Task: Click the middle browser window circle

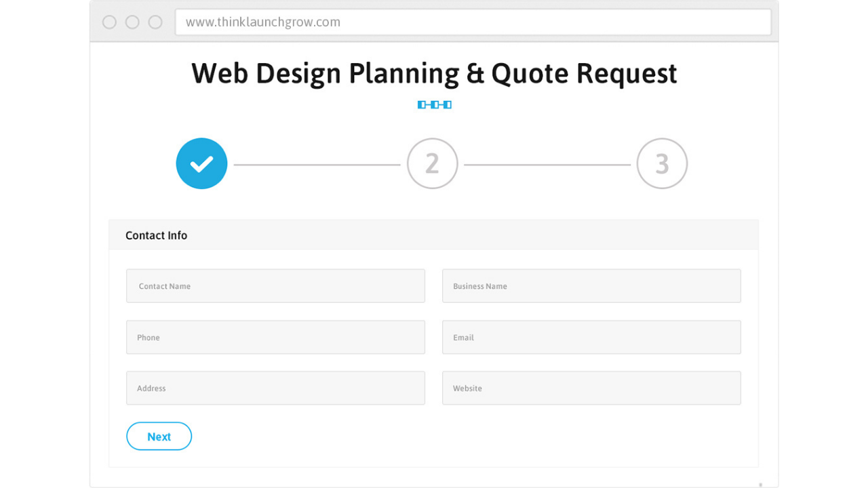Action: 132,22
